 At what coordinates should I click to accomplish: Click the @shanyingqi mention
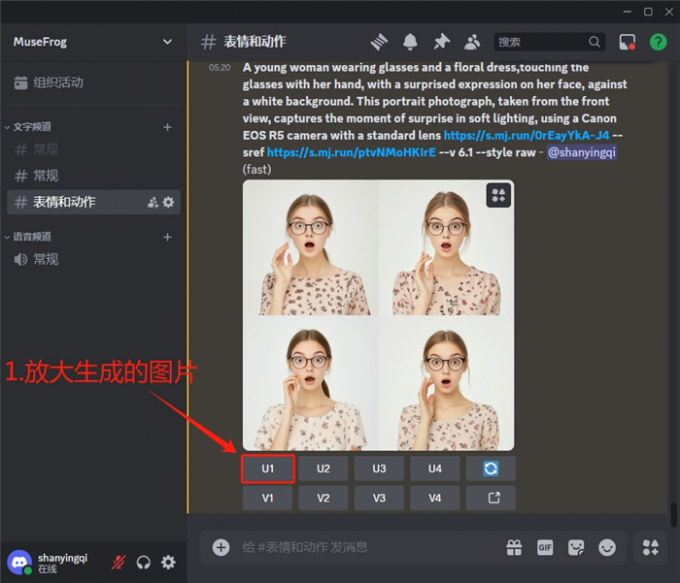[582, 152]
